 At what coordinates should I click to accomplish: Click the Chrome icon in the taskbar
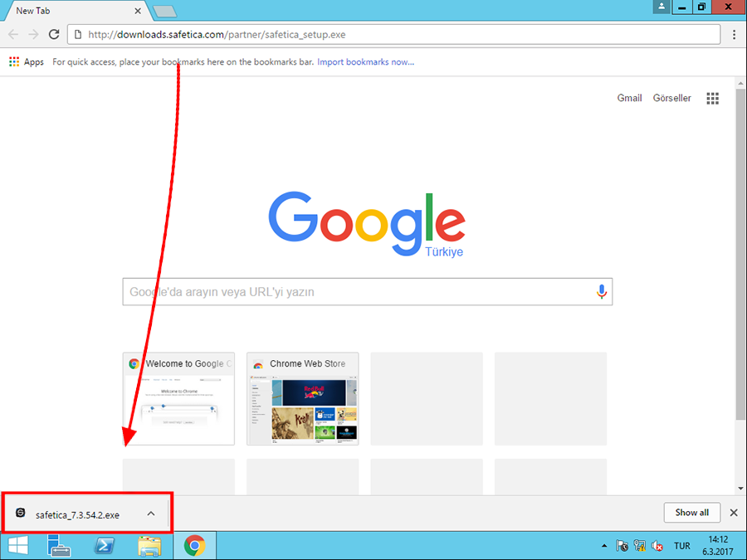click(194, 546)
